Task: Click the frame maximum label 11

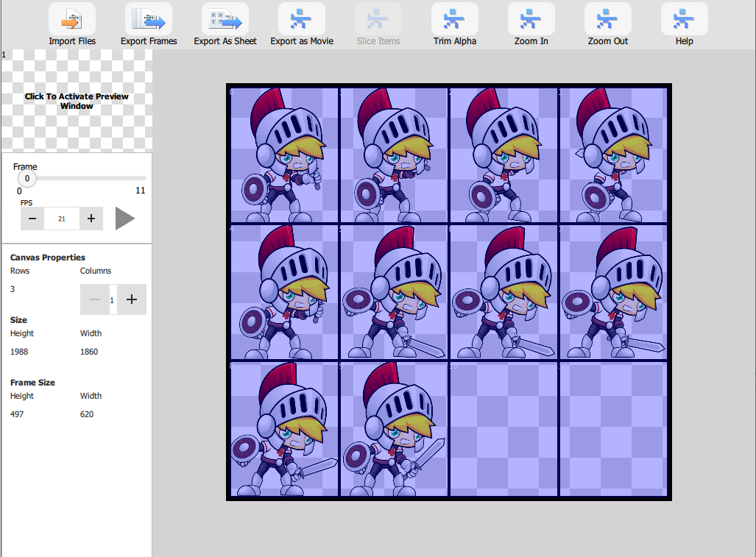Action: (x=141, y=191)
